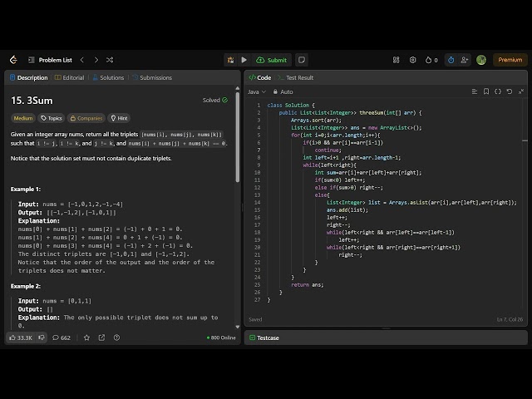
Task: Click the Solved status indicator
Action: 215,100
